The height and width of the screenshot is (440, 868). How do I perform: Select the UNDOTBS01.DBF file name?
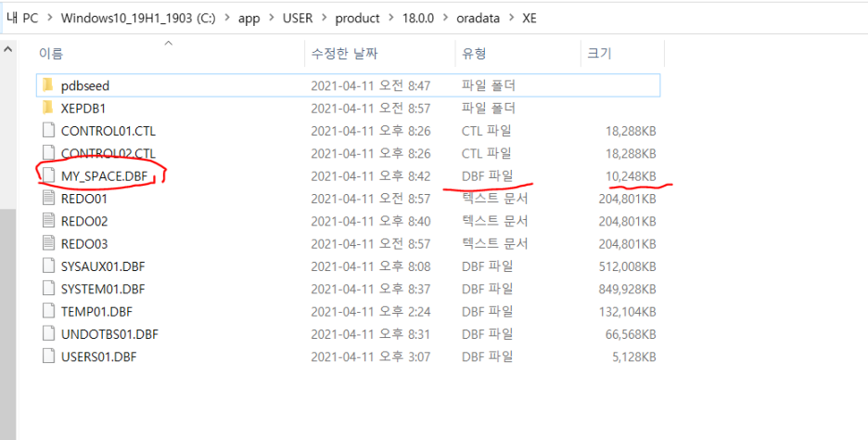click(x=109, y=335)
